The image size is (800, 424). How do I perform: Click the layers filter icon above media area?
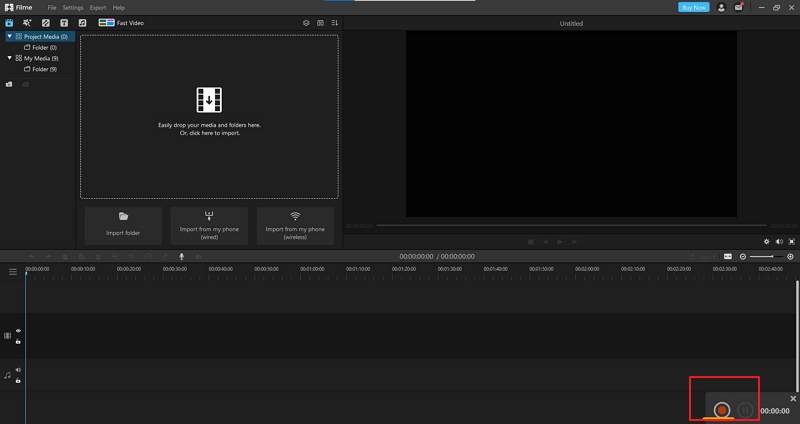(x=306, y=23)
